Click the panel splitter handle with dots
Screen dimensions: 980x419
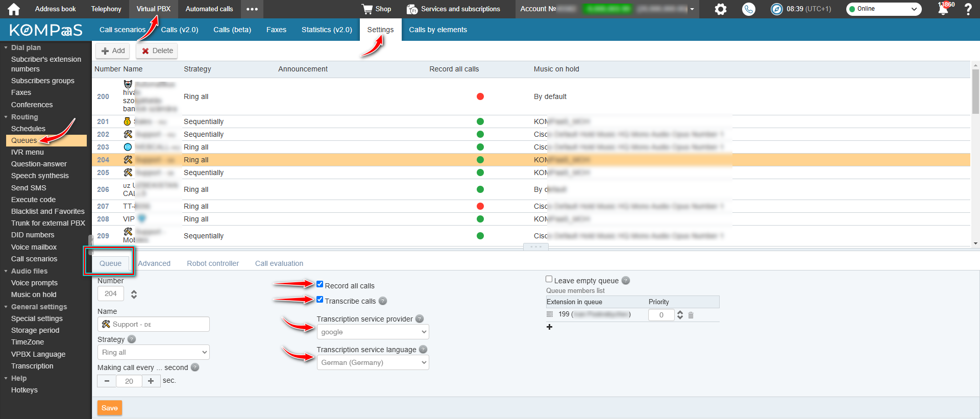click(x=535, y=247)
